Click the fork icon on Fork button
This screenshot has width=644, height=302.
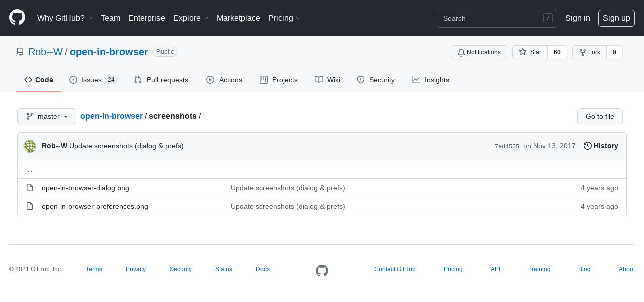tap(582, 52)
